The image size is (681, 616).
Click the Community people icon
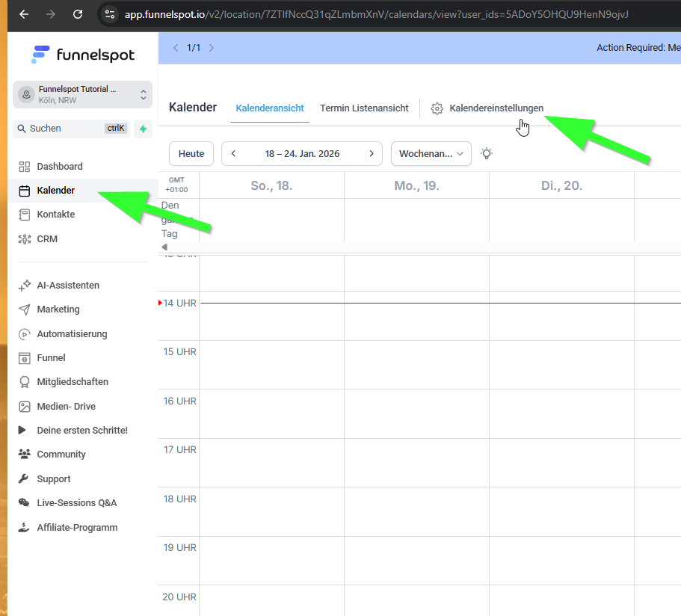(25, 454)
